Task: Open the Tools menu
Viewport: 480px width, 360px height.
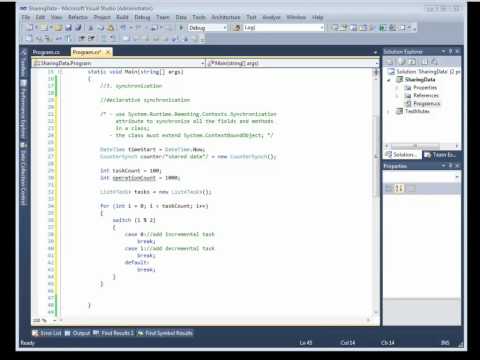Action: 199,17
